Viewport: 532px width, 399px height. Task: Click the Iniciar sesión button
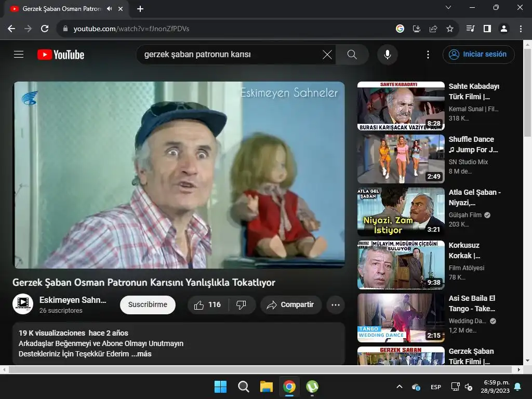point(478,54)
